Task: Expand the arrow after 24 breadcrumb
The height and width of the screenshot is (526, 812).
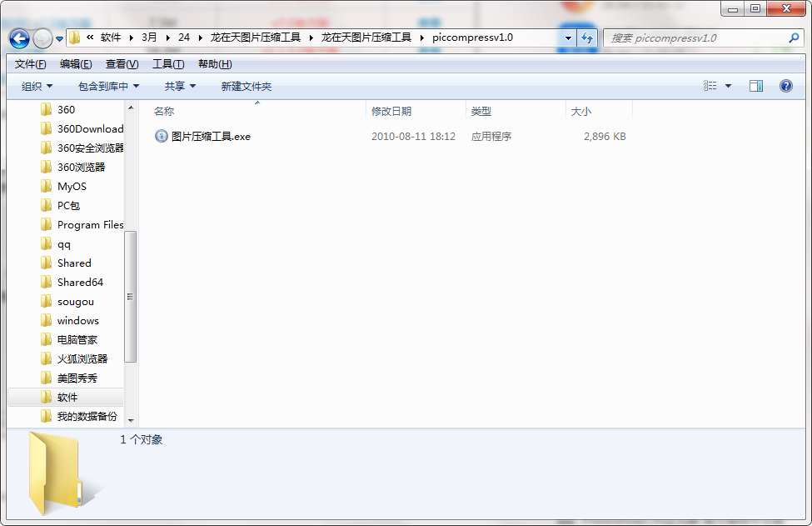Action: 201,38
